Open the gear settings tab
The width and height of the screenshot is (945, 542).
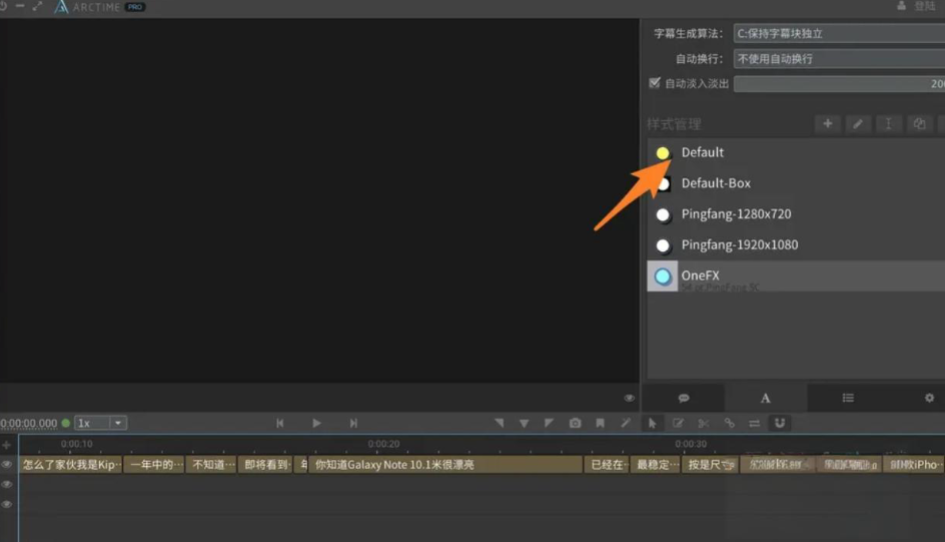929,398
